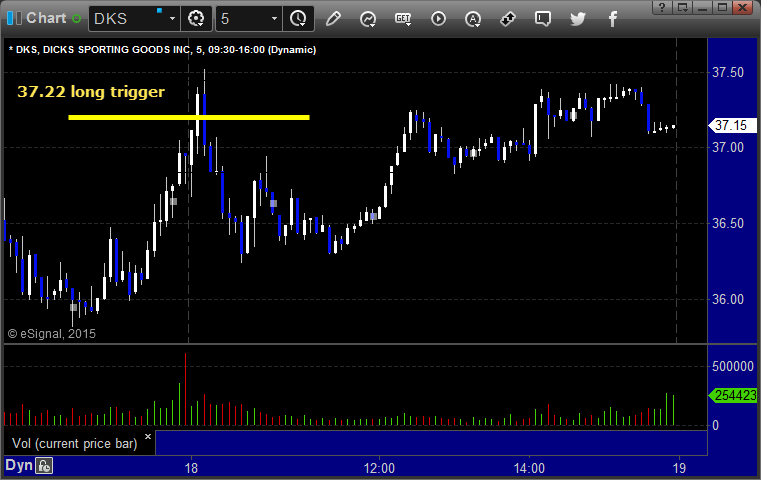The width and height of the screenshot is (761, 480).
Task: Click the playback replay button
Action: [438, 19]
